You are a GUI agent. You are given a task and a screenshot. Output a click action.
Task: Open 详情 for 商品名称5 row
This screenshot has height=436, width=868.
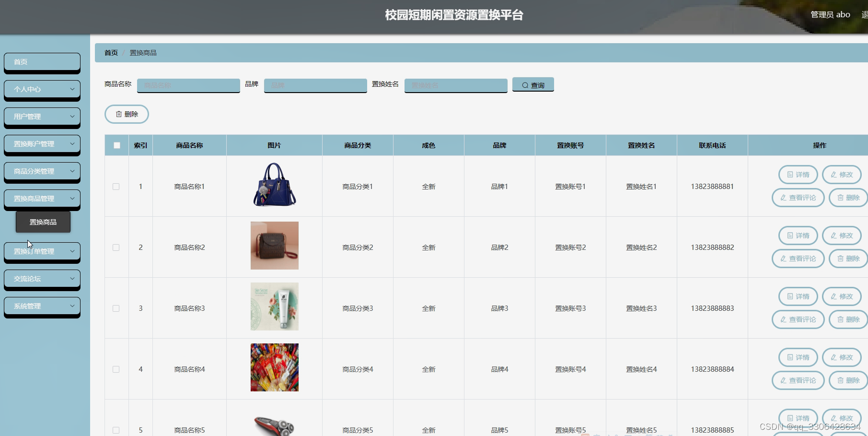click(x=797, y=418)
